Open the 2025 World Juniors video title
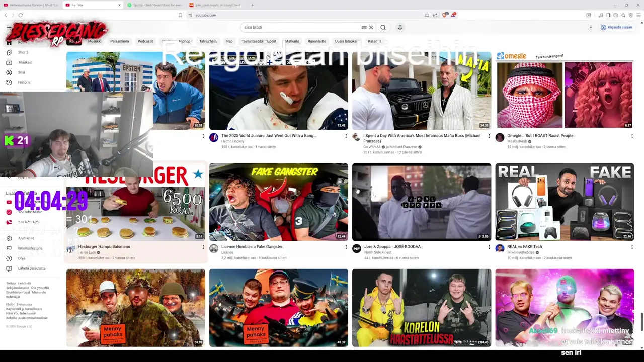The width and height of the screenshot is (644, 362). (x=269, y=136)
